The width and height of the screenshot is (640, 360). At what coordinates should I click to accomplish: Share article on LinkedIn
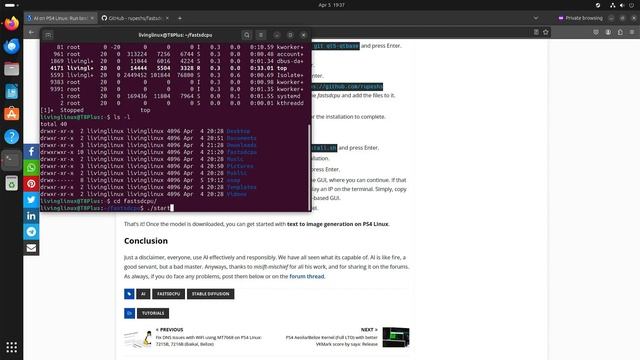(31, 216)
